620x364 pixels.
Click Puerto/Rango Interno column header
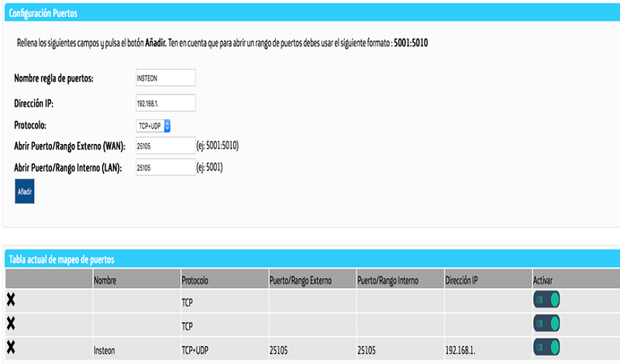pos(400,280)
